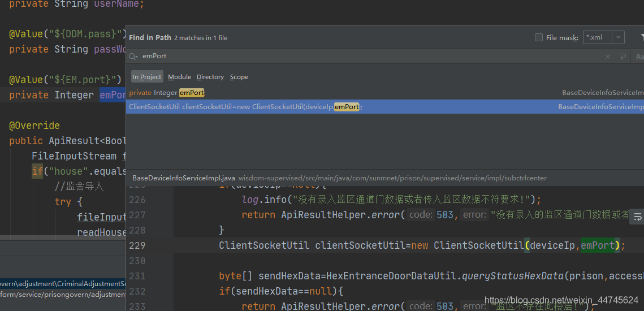Click line number 229 in preview gutter
This screenshot has height=311, width=644.
pos(137,245)
